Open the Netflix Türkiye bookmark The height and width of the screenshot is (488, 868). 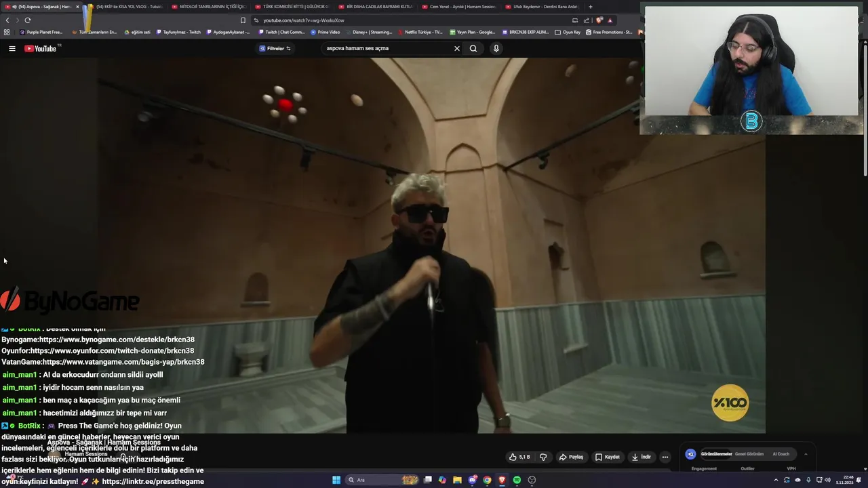tap(420, 32)
